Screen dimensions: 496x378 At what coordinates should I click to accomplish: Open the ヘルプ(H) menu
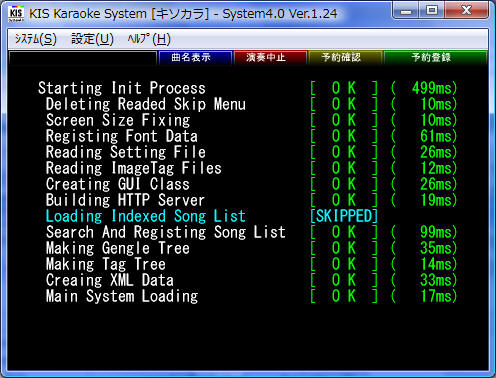click(149, 39)
